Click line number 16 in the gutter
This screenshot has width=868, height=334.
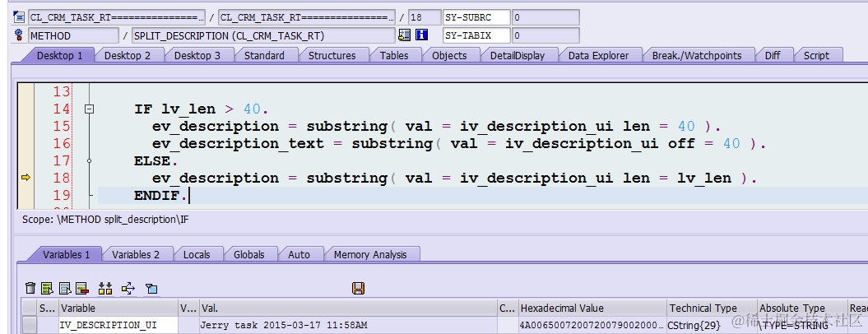tap(62, 143)
